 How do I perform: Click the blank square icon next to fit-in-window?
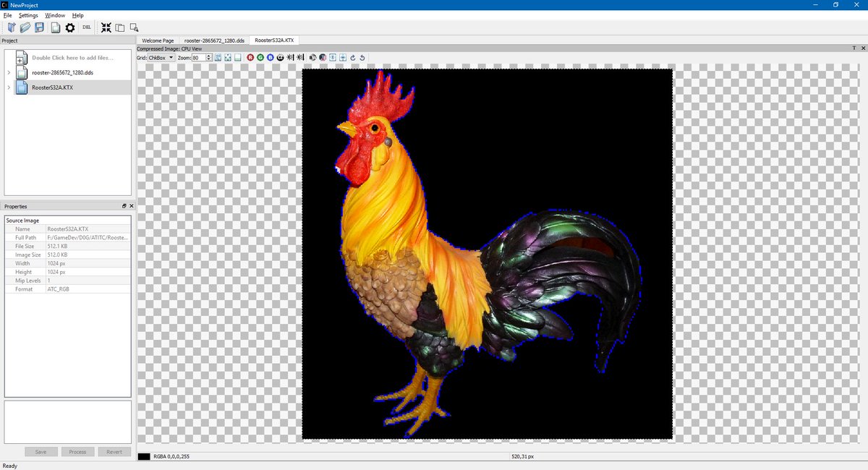237,57
